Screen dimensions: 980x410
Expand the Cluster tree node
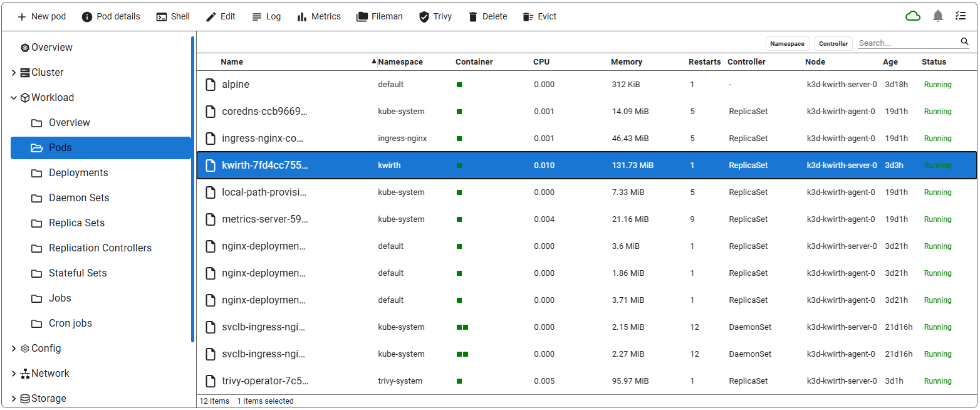pyautogui.click(x=14, y=73)
